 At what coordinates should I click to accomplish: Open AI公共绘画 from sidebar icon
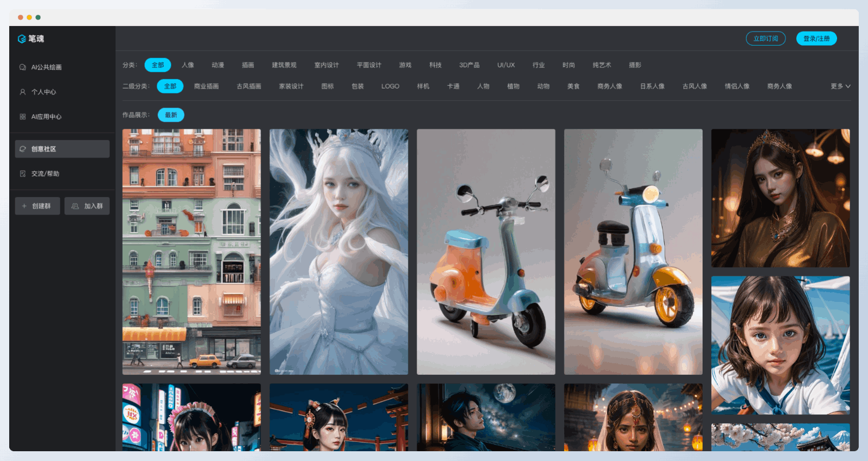pyautogui.click(x=23, y=67)
